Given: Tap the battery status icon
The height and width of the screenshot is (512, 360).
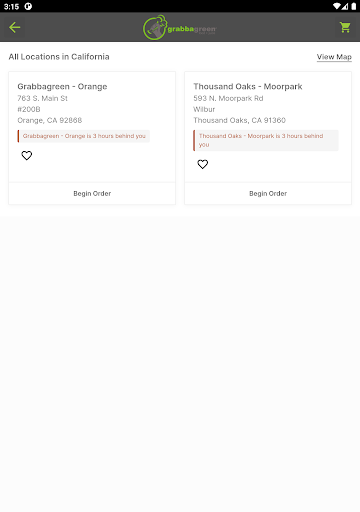Looking at the screenshot, I should pyautogui.click(x=354, y=6).
